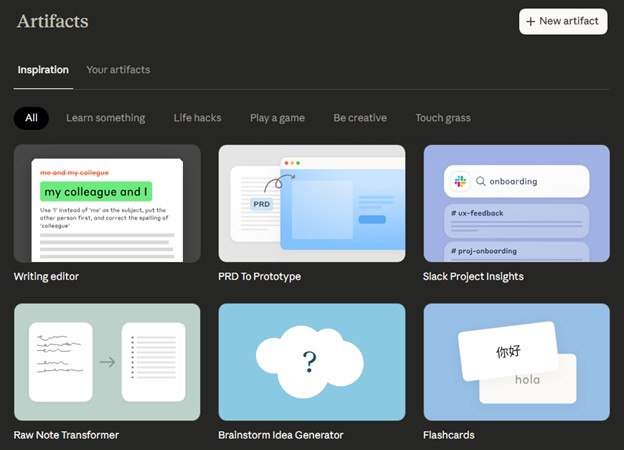Open the PRD To Prototype thumbnail
The image size is (624, 450).
pos(312,203)
